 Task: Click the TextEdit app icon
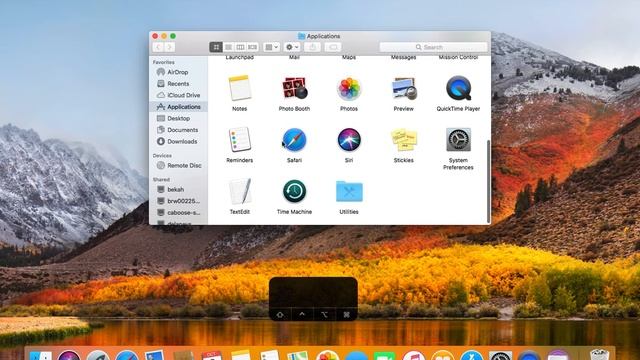point(240,191)
